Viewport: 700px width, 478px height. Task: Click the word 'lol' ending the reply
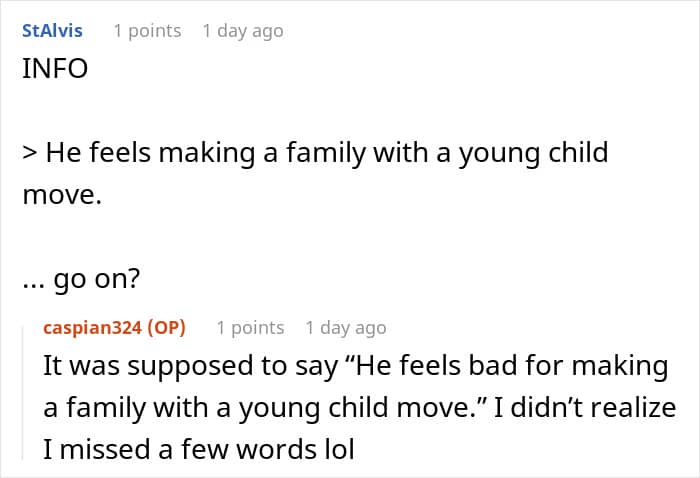[x=339, y=449]
